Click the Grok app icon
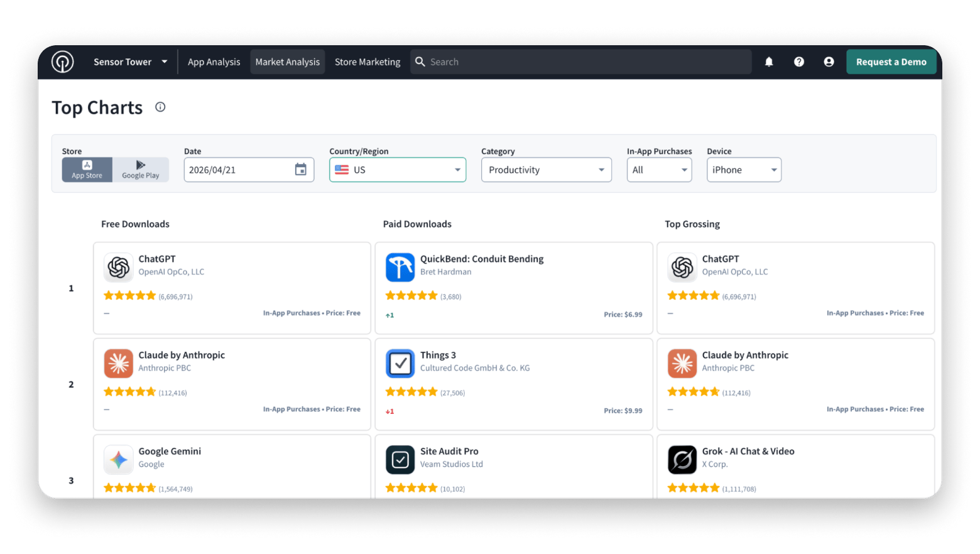The height and width of the screenshot is (554, 980). pyautogui.click(x=682, y=460)
